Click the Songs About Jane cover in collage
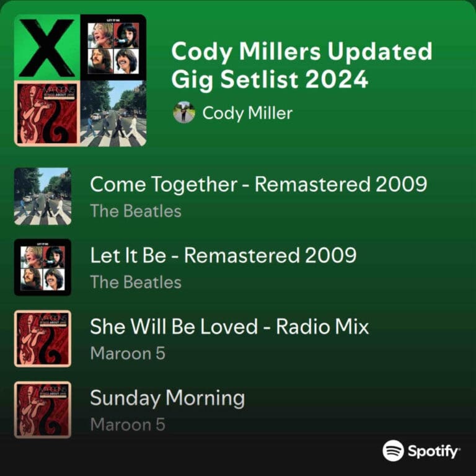476x476 pixels. 47,113
